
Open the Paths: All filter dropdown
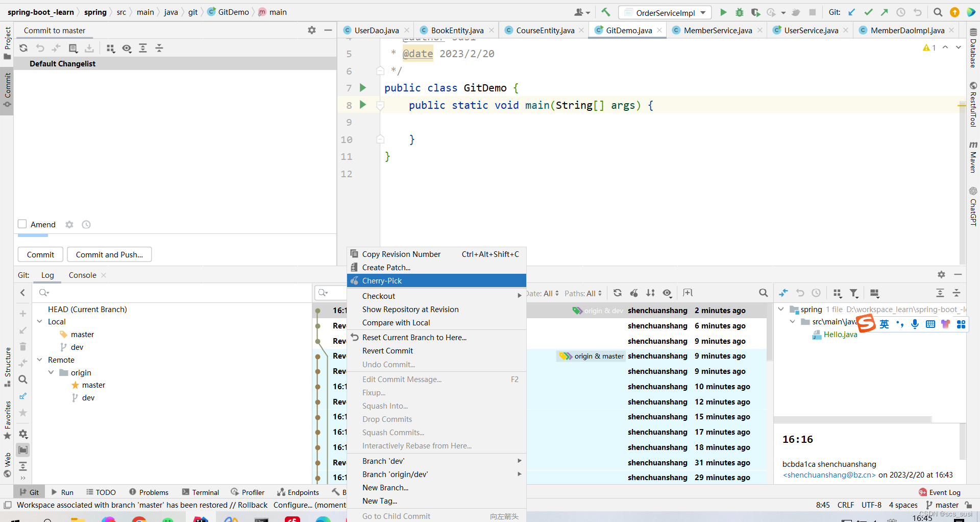[x=583, y=293]
